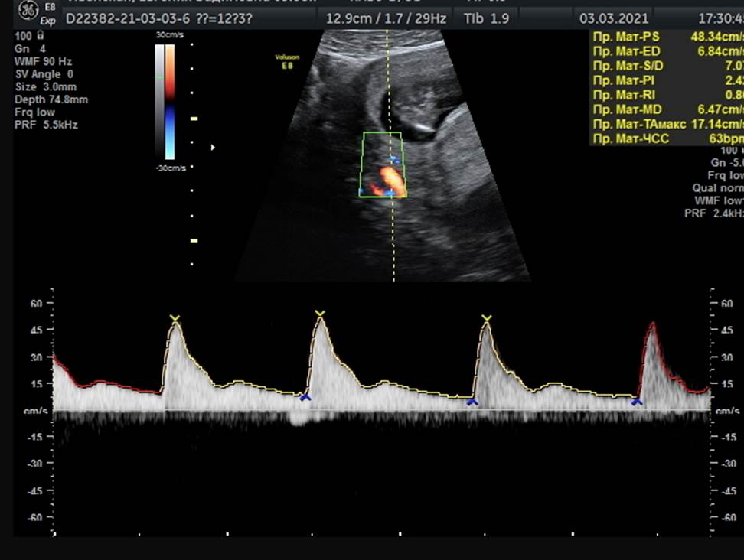The height and width of the screenshot is (560, 744).
Task: Click the Valuson E8 label on the scan
Action: tap(287, 62)
